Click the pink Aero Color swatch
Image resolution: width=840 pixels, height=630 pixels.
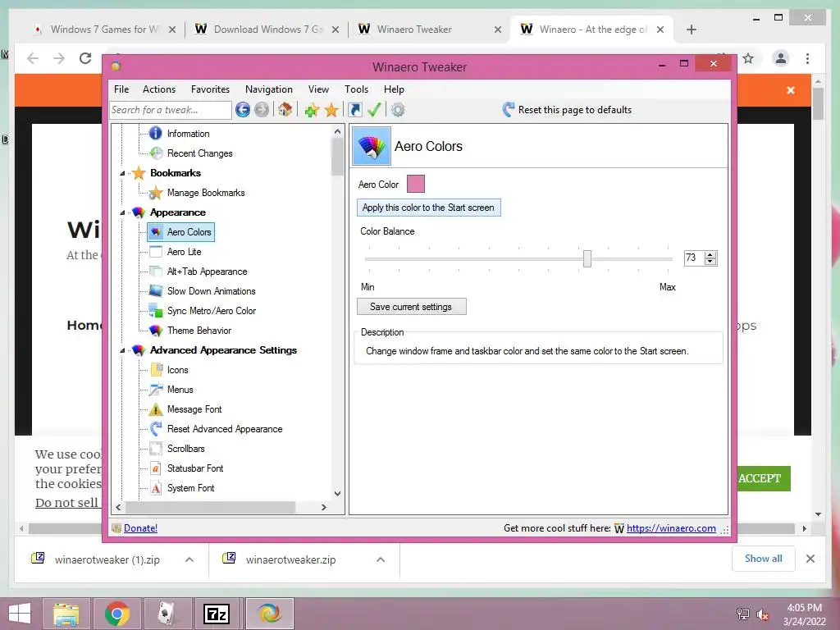coord(416,184)
